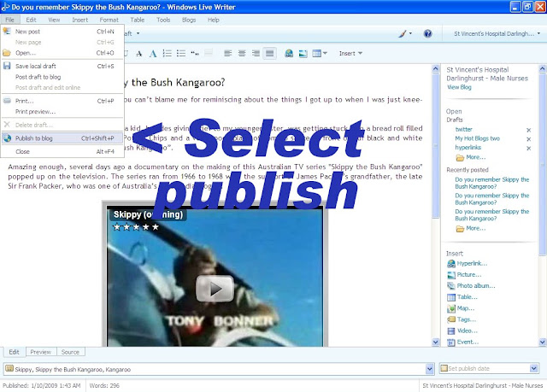Viewport: 547px width, 392px height.
Task: Apply bulleted list formatting
Action: pos(180,53)
